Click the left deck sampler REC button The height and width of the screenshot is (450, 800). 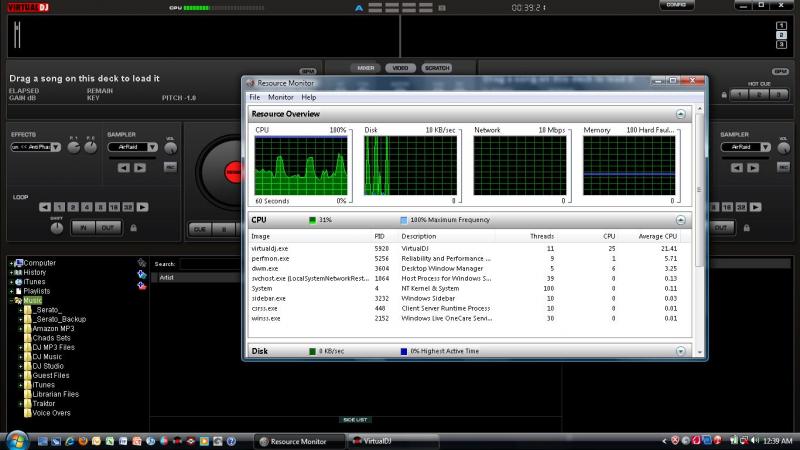pos(170,167)
